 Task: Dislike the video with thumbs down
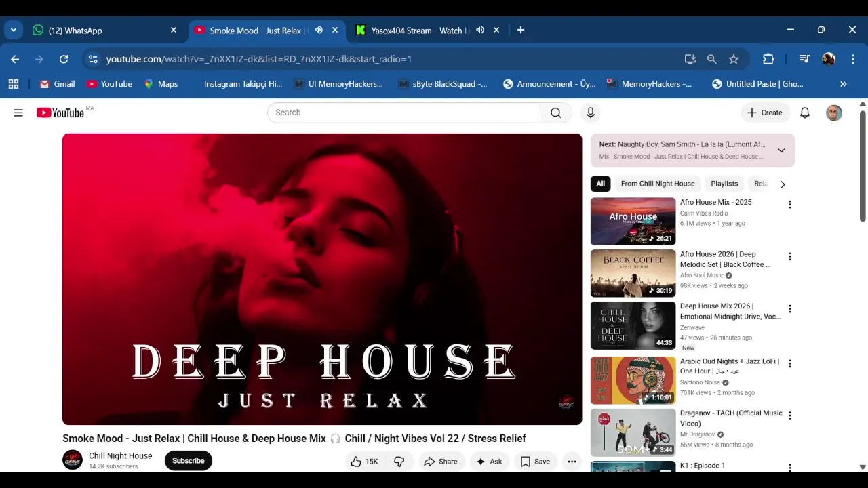point(399,462)
